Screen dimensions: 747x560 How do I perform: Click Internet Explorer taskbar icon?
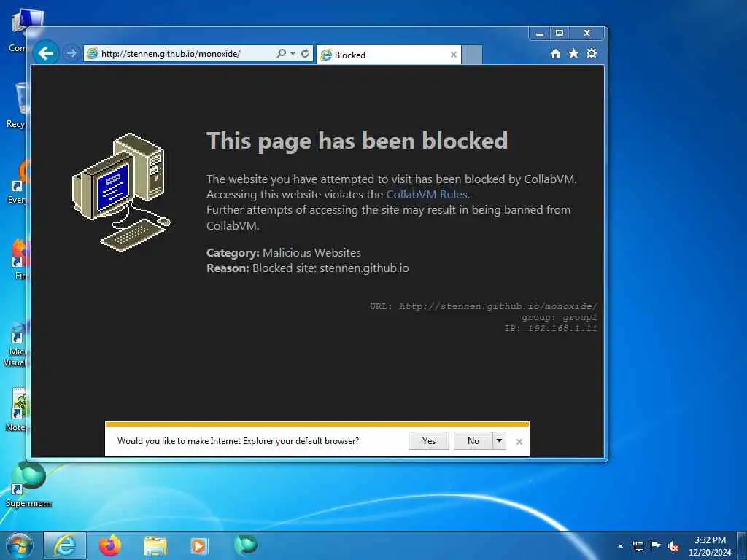pyautogui.click(x=65, y=545)
